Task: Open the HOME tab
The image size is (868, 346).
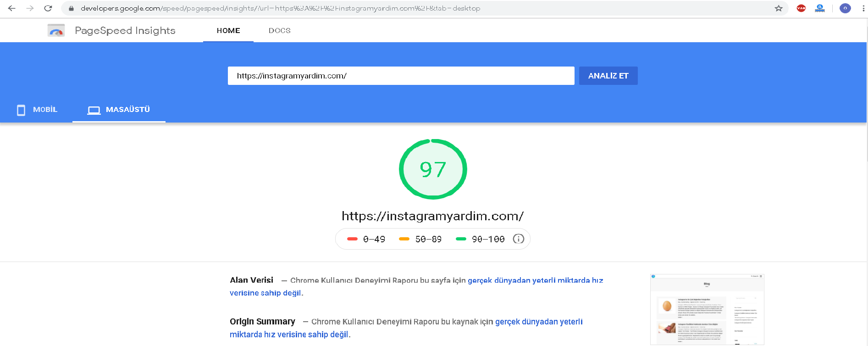Action: (x=228, y=30)
